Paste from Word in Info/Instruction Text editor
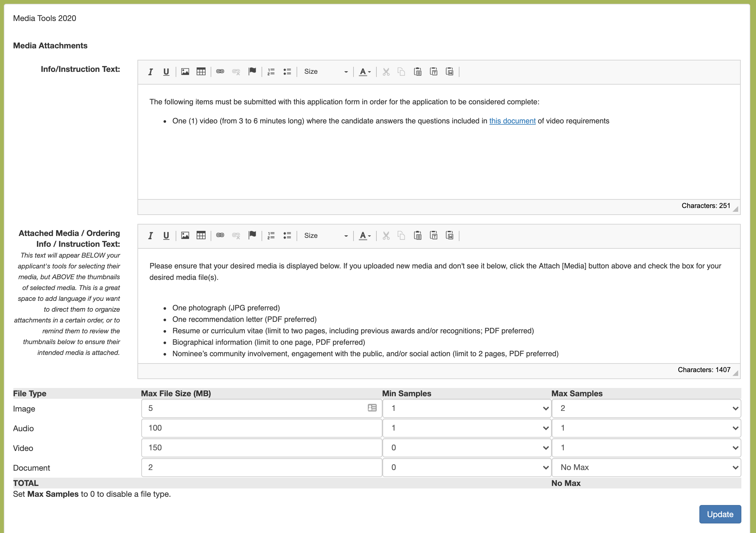Viewport: 756px width, 533px height. pos(450,72)
